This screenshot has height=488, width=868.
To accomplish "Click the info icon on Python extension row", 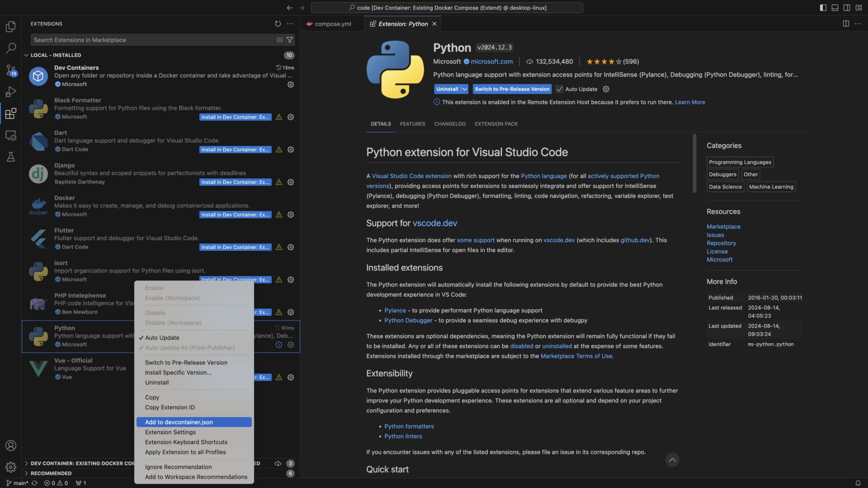I will click(279, 345).
